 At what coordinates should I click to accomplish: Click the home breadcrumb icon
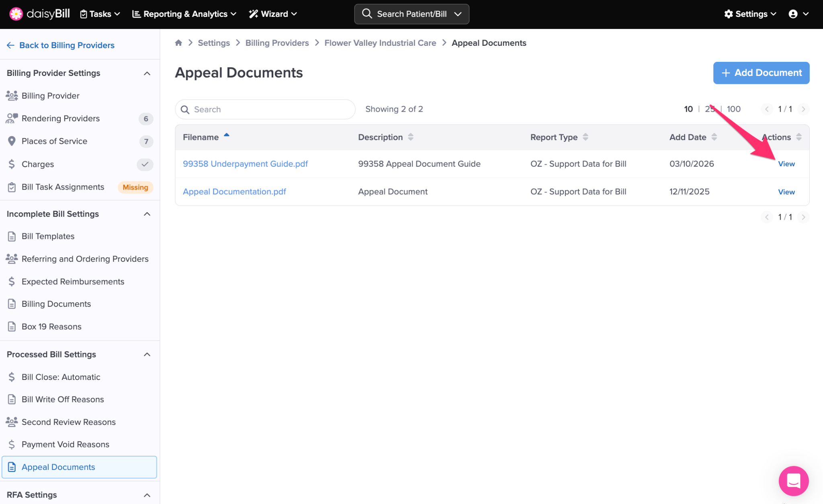[178, 43]
